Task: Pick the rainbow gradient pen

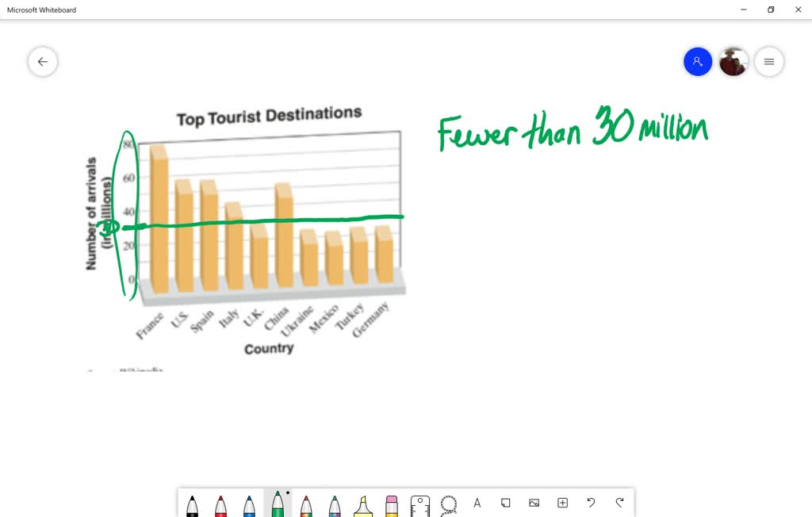Action: (307, 505)
